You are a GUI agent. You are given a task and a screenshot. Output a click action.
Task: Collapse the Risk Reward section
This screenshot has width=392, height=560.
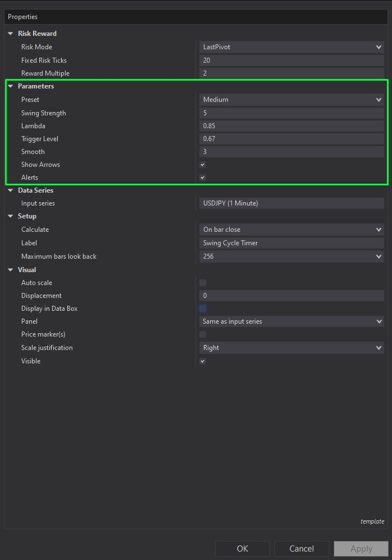(10, 34)
